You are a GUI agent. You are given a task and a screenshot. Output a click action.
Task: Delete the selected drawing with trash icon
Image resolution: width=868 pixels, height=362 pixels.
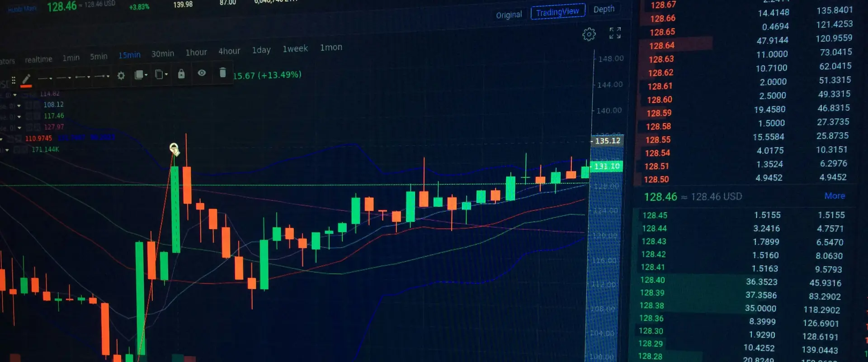pos(222,73)
